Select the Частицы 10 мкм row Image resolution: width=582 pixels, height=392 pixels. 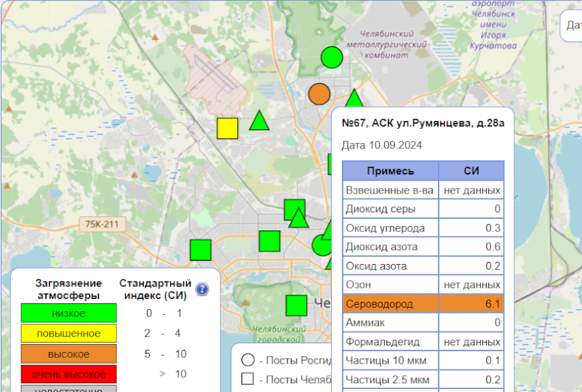423,361
